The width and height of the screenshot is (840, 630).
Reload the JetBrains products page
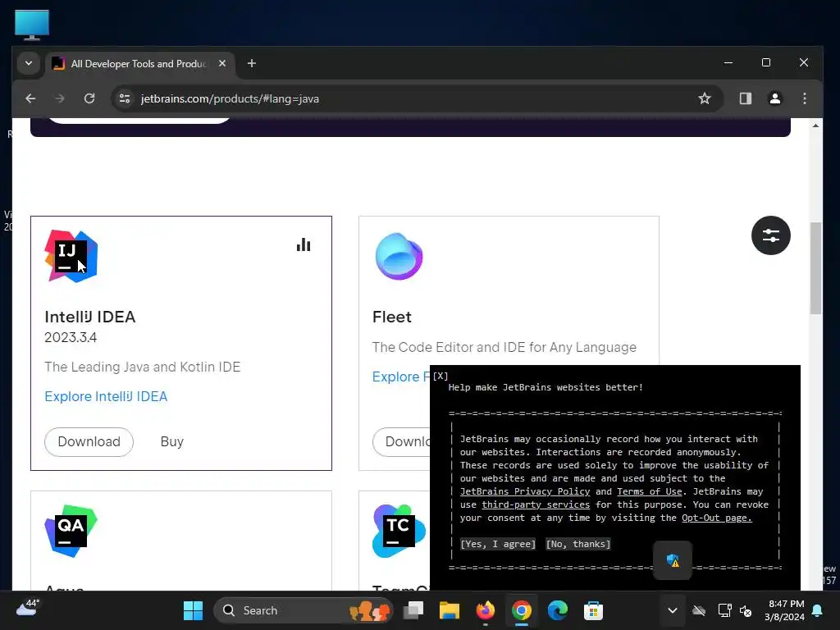[89, 98]
